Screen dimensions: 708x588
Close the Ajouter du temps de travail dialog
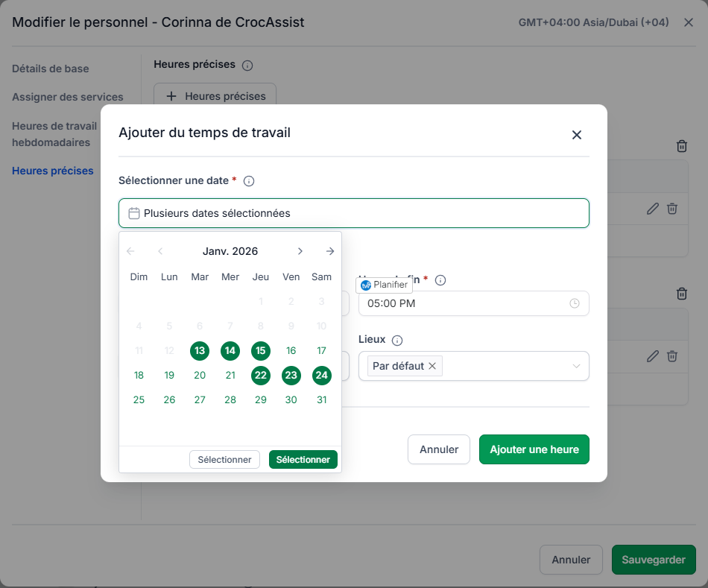coord(577,135)
